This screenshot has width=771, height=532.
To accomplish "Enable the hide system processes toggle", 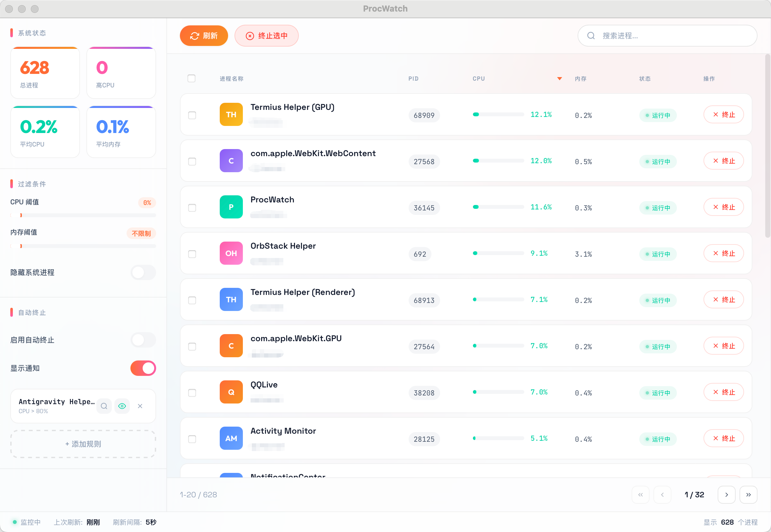I will [x=143, y=272].
